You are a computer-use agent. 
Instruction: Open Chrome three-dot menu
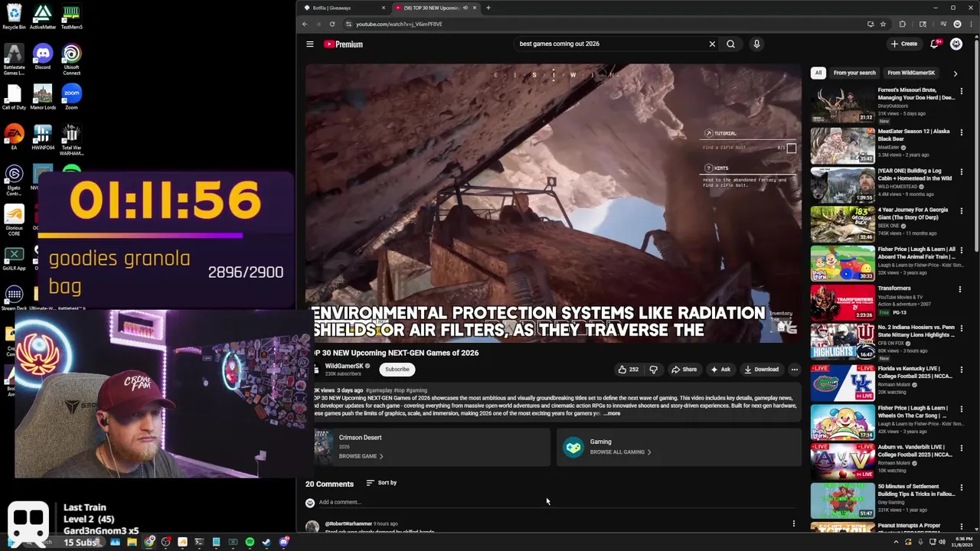click(971, 24)
